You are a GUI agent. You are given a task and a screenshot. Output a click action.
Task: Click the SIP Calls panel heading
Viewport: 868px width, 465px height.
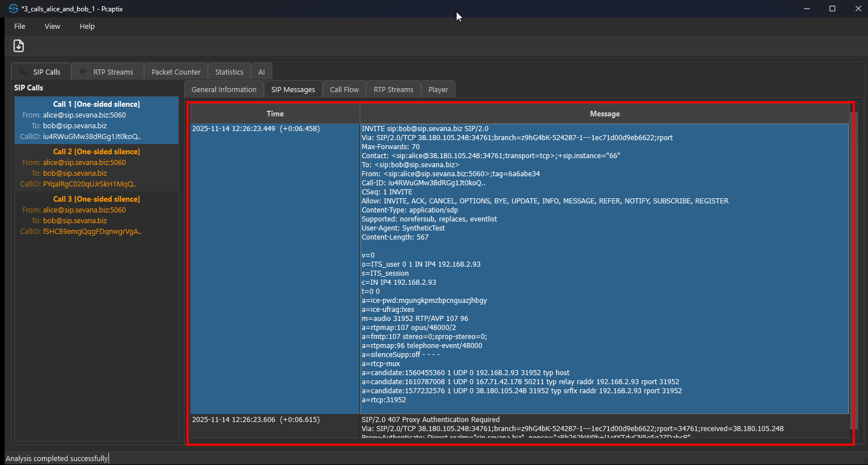point(28,88)
